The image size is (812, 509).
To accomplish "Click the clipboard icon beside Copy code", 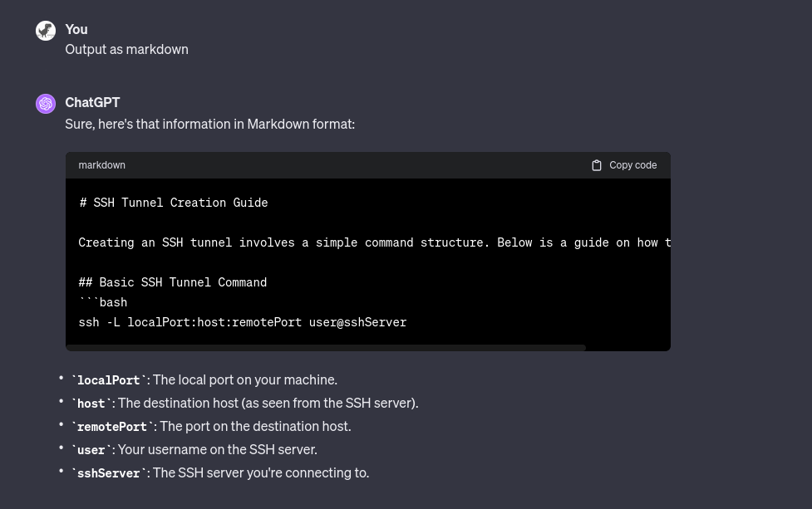I will point(597,165).
